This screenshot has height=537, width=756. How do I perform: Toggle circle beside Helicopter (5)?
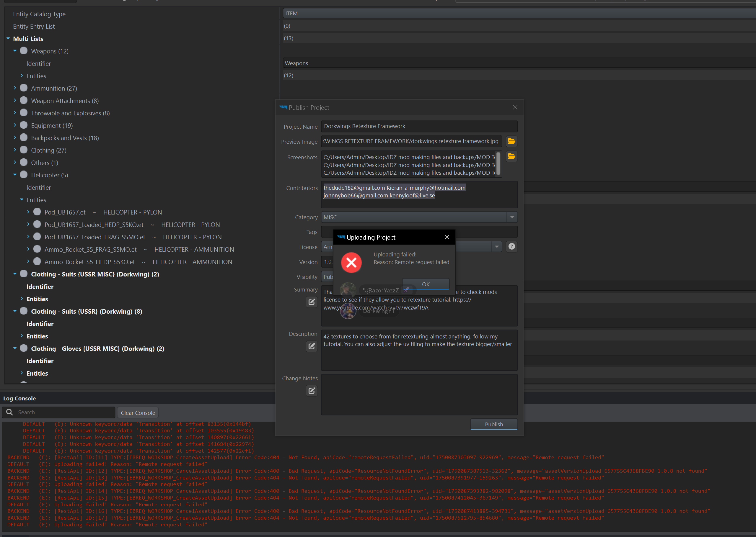coord(24,175)
